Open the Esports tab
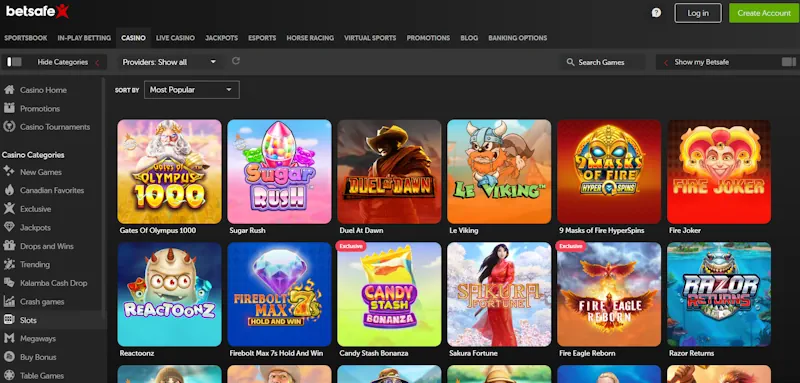 262,38
